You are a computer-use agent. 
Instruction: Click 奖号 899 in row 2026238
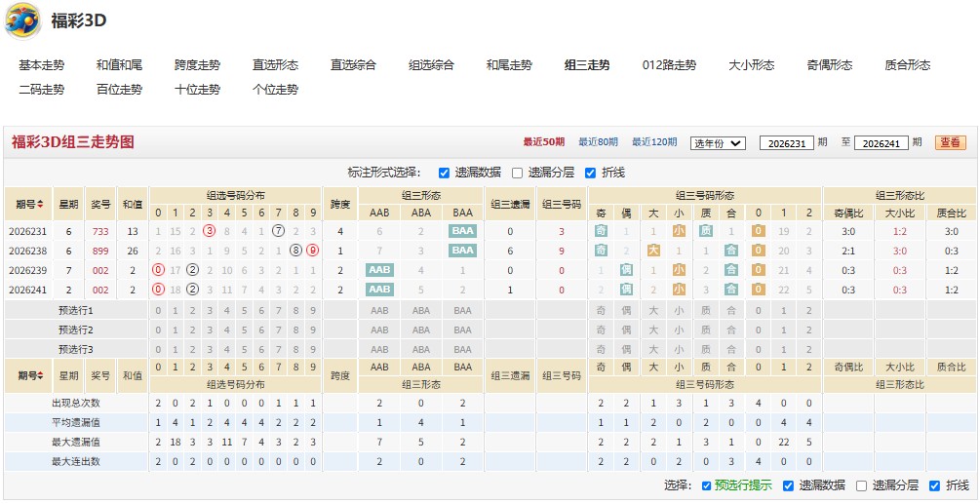pyautogui.click(x=100, y=252)
